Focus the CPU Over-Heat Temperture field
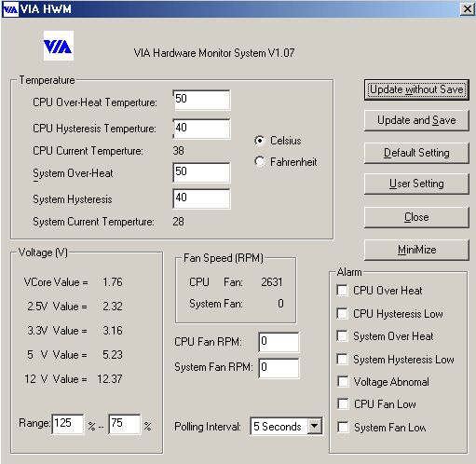The height and width of the screenshot is (464, 476). (201, 100)
